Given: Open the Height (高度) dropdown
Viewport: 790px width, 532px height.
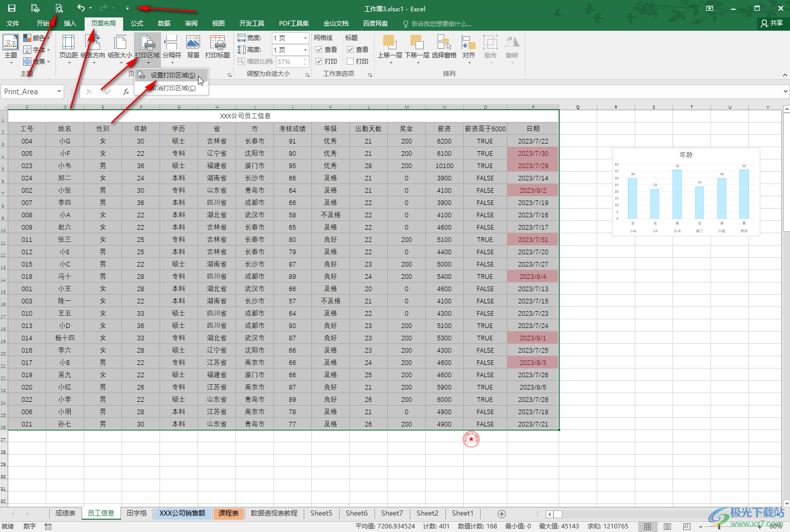Looking at the screenshot, I should [x=305, y=50].
